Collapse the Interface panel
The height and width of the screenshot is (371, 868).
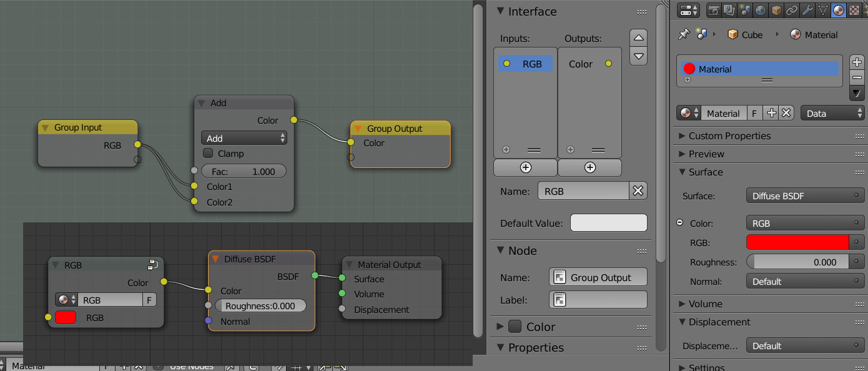point(500,11)
